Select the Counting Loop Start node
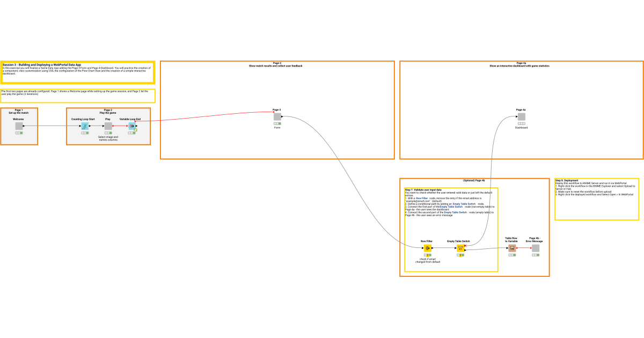The image size is (644, 338). pyautogui.click(x=85, y=126)
